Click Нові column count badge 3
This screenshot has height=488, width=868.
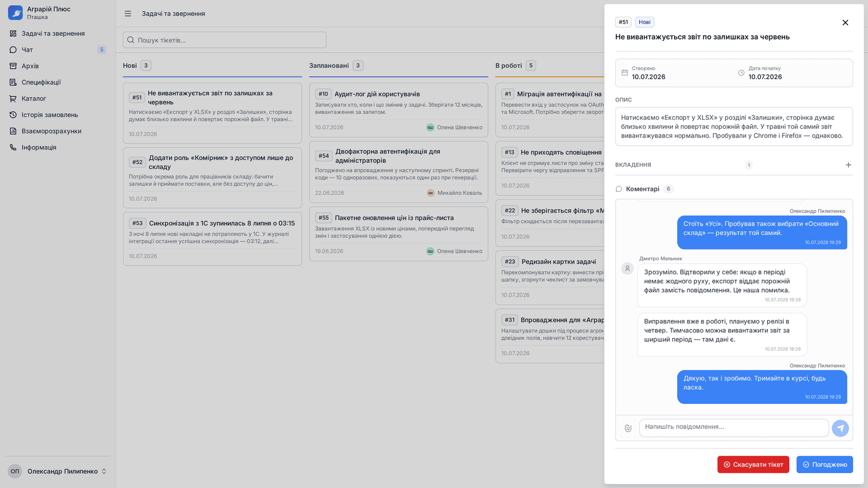click(146, 66)
